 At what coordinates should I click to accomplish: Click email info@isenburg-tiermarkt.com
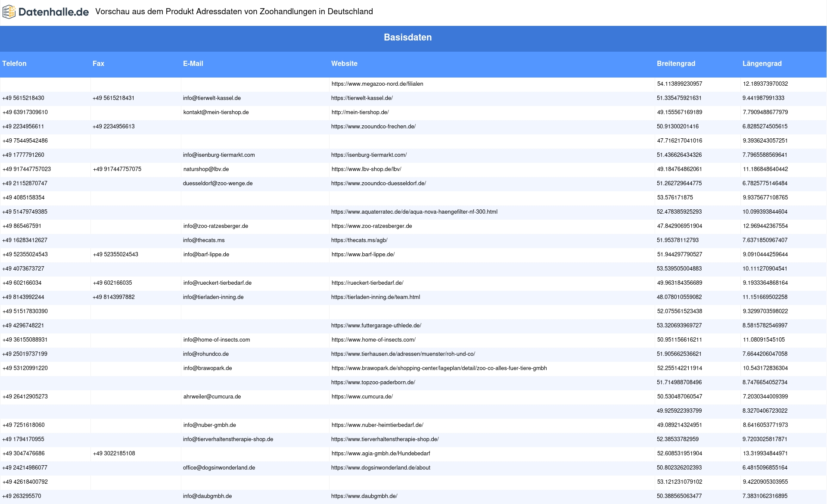click(219, 155)
